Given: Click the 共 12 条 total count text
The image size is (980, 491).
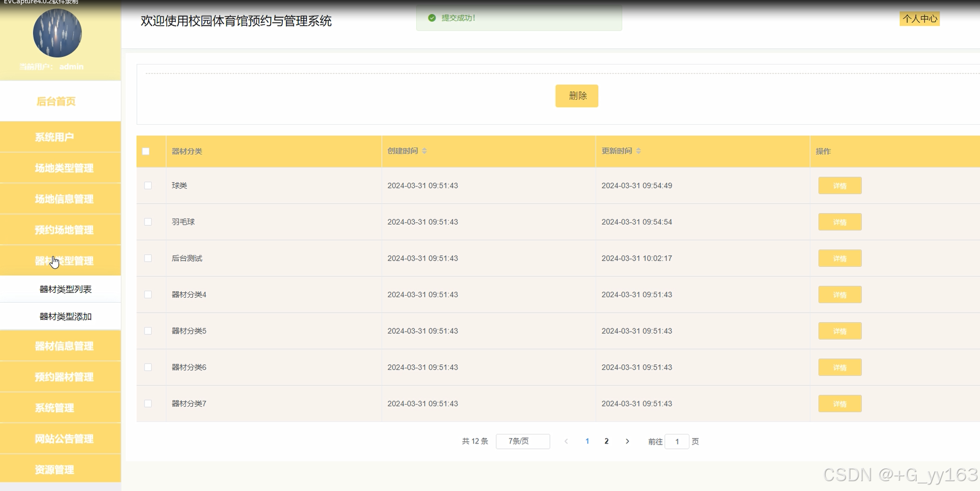Looking at the screenshot, I should [475, 441].
